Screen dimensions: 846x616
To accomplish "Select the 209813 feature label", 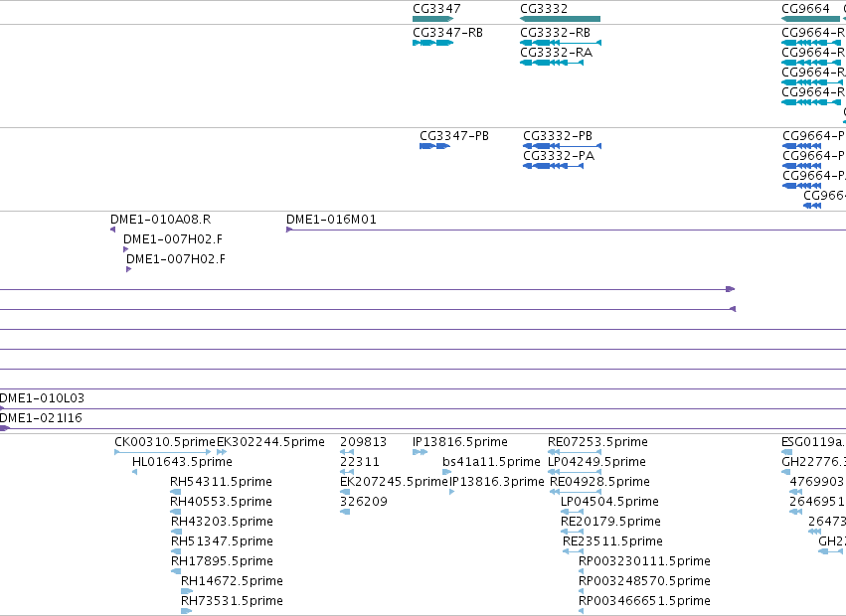I will (363, 442).
